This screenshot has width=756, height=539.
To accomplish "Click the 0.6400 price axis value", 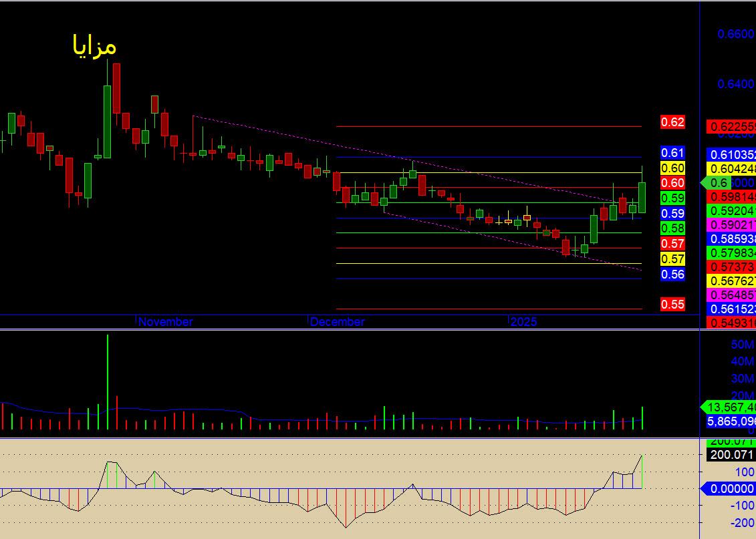I will (736, 84).
